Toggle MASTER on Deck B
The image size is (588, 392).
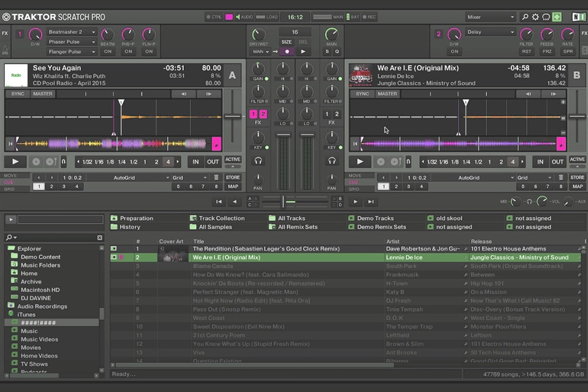point(387,94)
